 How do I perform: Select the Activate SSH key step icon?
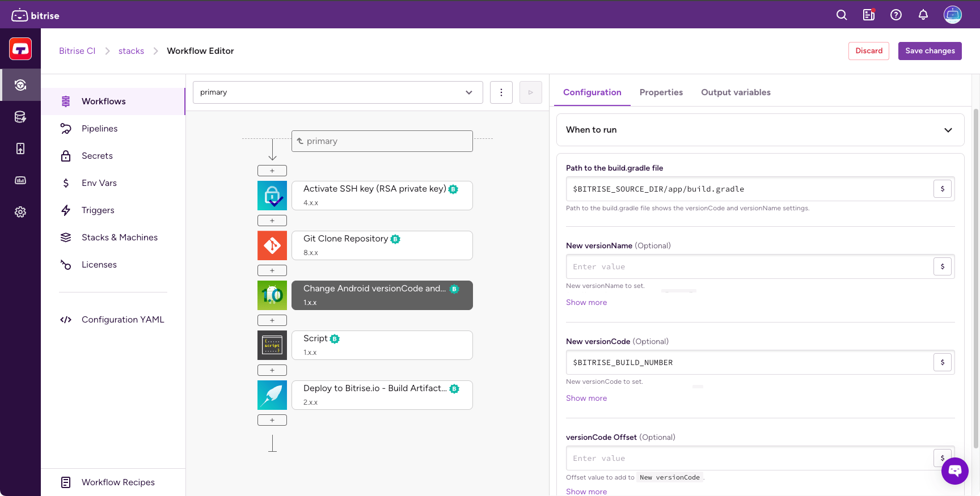[x=272, y=196]
